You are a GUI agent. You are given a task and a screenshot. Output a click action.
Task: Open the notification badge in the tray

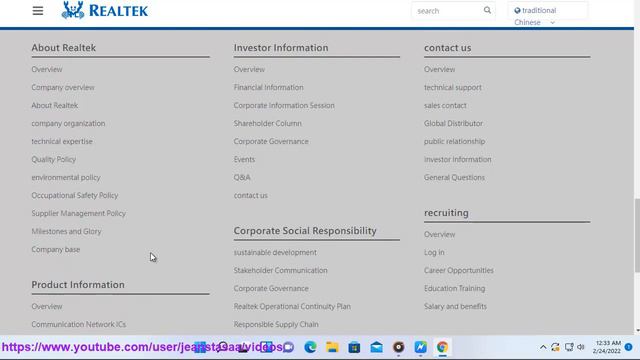(x=629, y=347)
